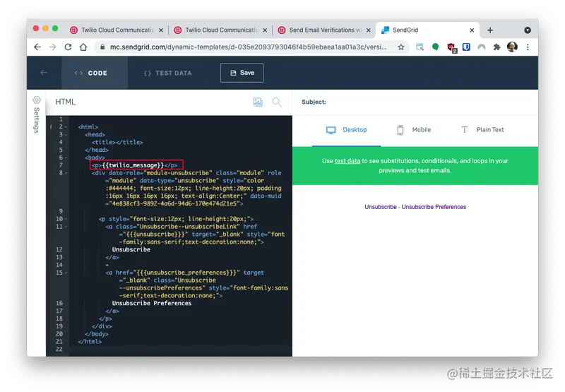Collapse code fold at line 2
The image size is (565, 392).
click(66, 127)
